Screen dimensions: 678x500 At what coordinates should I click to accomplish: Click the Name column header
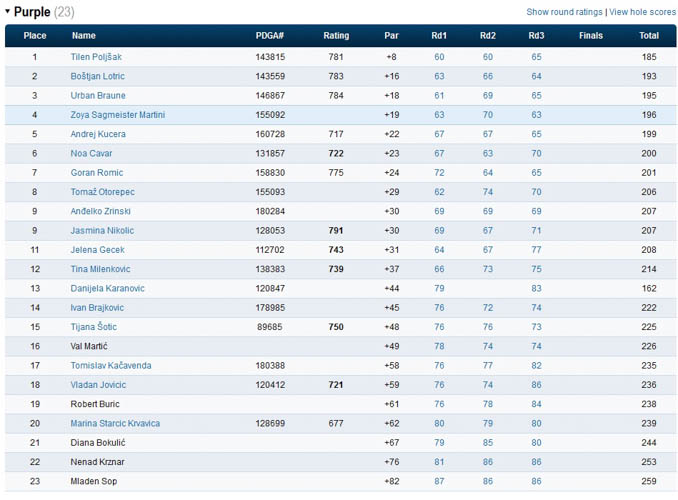click(x=84, y=36)
